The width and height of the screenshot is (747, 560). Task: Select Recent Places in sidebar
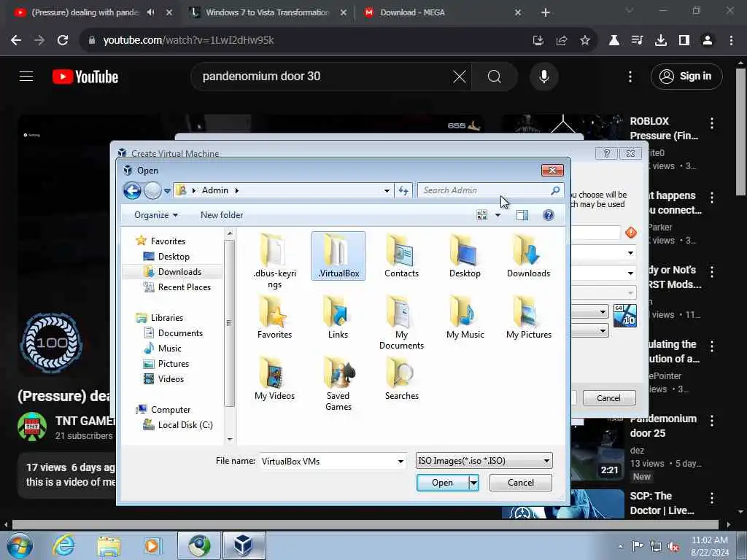185,287
